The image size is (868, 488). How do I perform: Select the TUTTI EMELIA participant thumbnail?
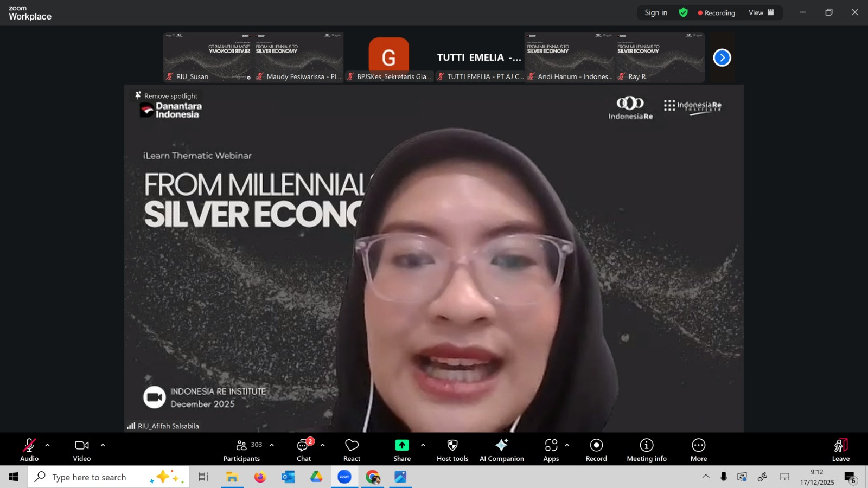tap(479, 57)
